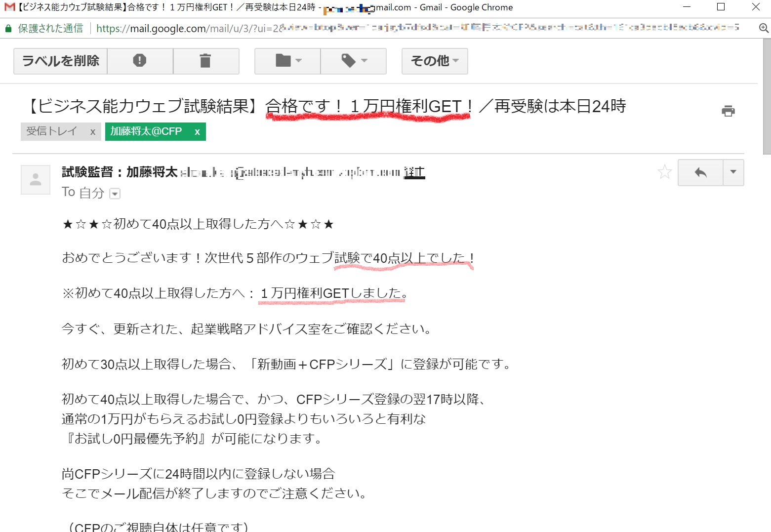Image resolution: width=771 pixels, height=532 pixels.
Task: Click the sender's avatar picture
Action: (x=36, y=180)
